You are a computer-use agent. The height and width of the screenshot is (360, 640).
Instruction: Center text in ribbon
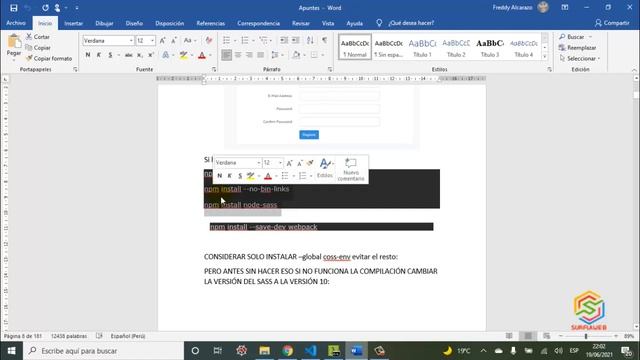[x=238, y=55]
